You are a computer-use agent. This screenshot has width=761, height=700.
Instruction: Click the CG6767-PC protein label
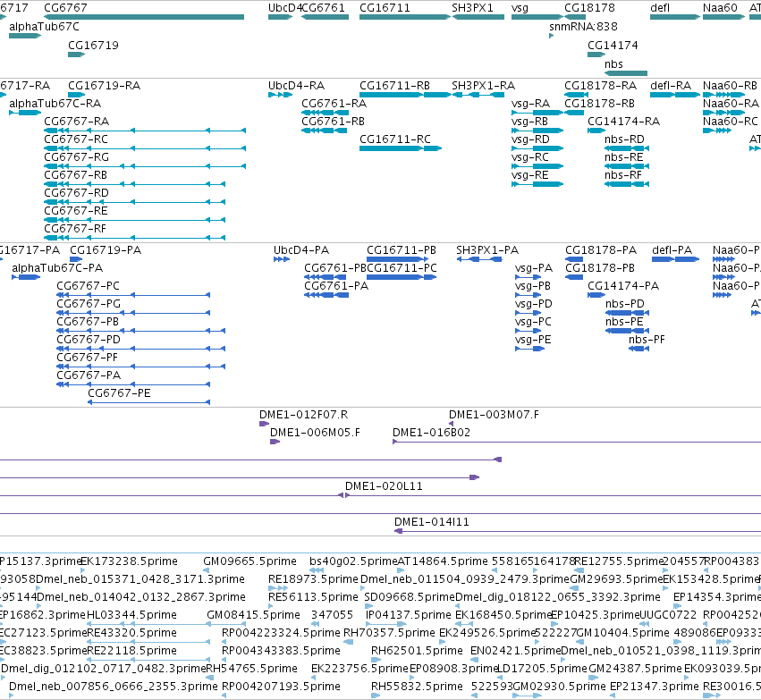click(88, 286)
